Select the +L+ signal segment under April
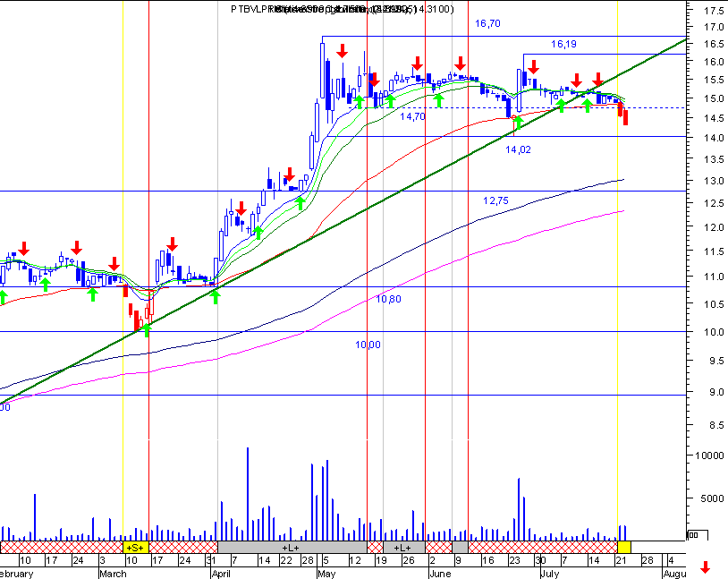The width and height of the screenshot is (728, 579). coord(292,547)
